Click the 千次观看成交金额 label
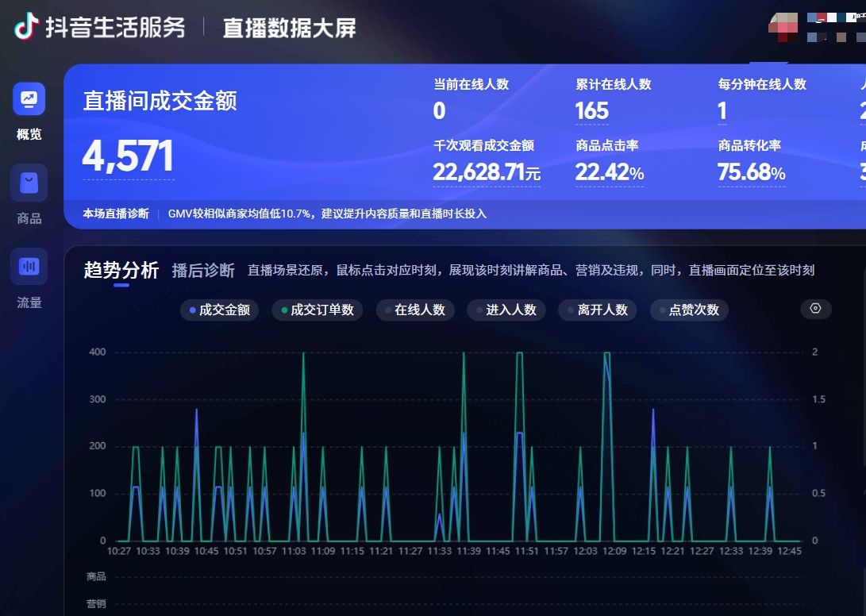 (484, 145)
